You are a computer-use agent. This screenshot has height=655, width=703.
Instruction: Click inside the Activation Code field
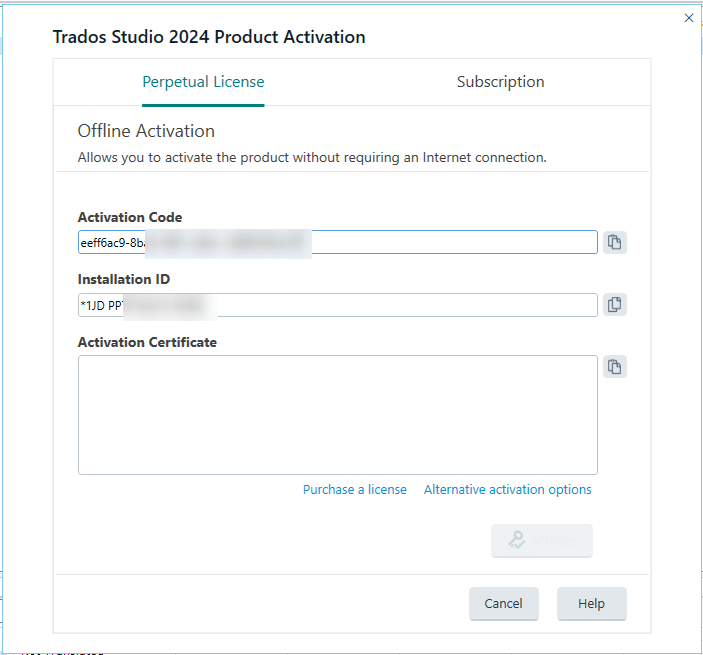[338, 242]
